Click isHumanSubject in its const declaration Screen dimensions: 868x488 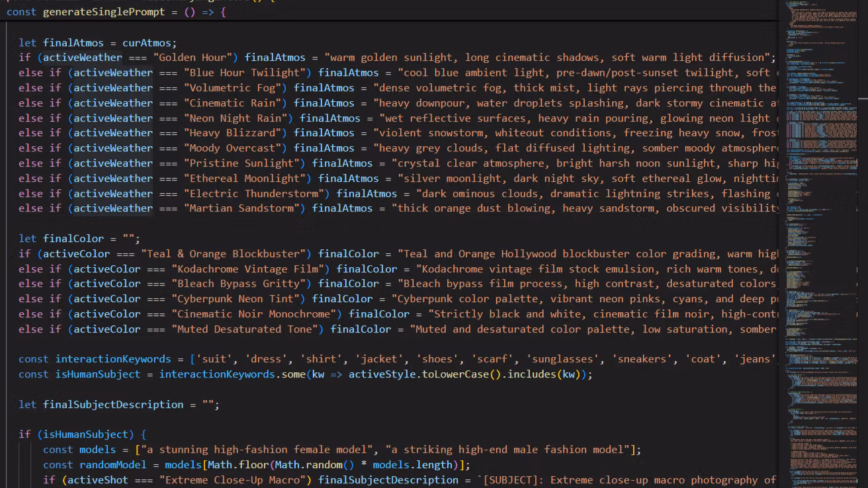pyautogui.click(x=98, y=374)
